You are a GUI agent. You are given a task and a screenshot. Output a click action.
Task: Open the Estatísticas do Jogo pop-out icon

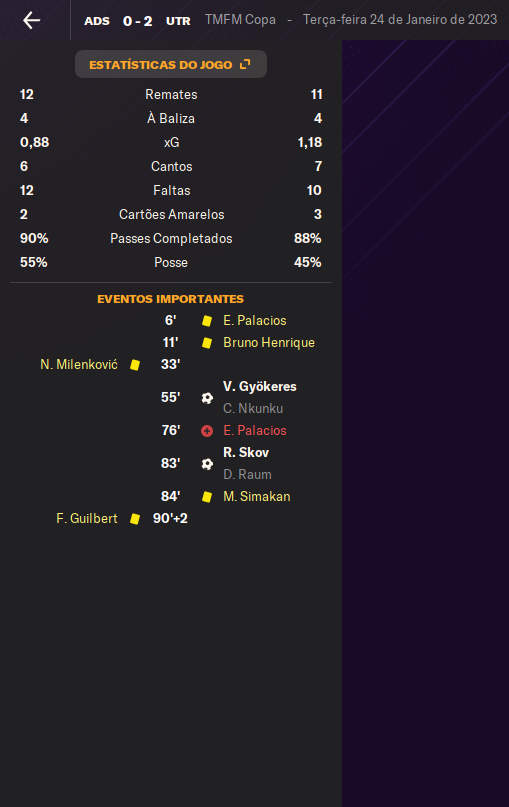pos(245,64)
